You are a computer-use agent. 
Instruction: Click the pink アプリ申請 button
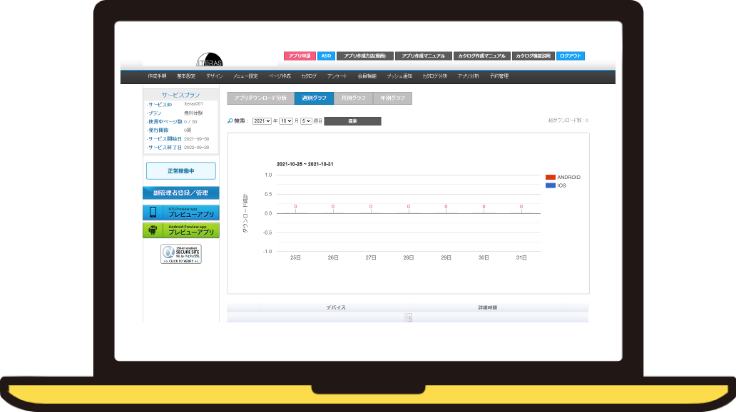(299, 56)
